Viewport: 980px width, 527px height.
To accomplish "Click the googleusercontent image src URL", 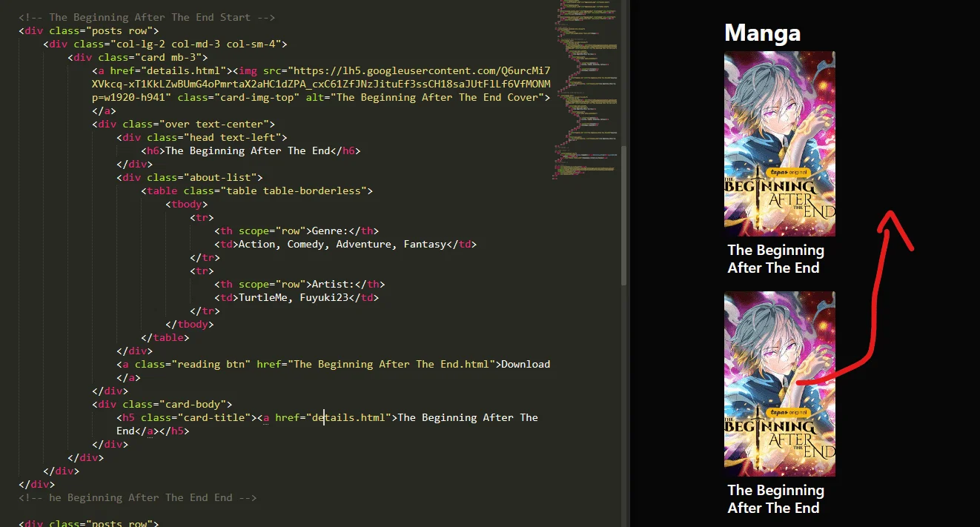I will (322, 84).
